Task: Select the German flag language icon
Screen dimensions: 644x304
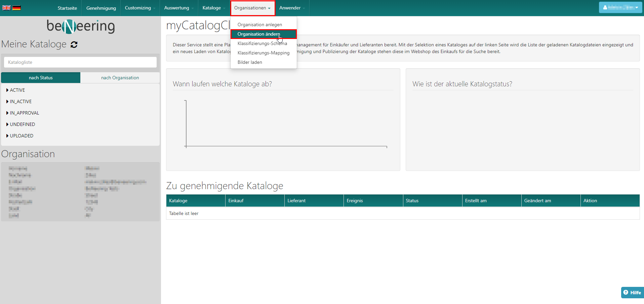Action: click(16, 8)
